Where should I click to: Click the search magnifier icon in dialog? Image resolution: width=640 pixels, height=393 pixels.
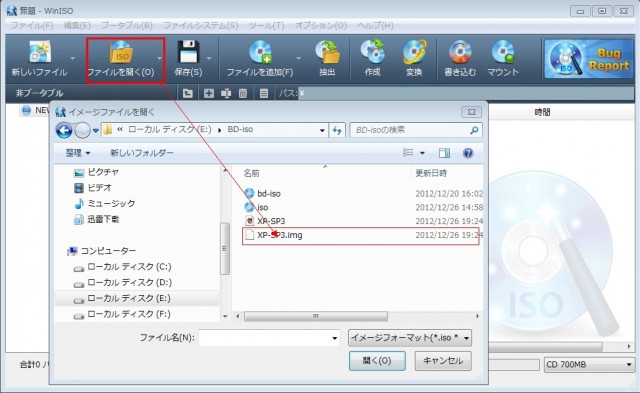(x=474, y=130)
